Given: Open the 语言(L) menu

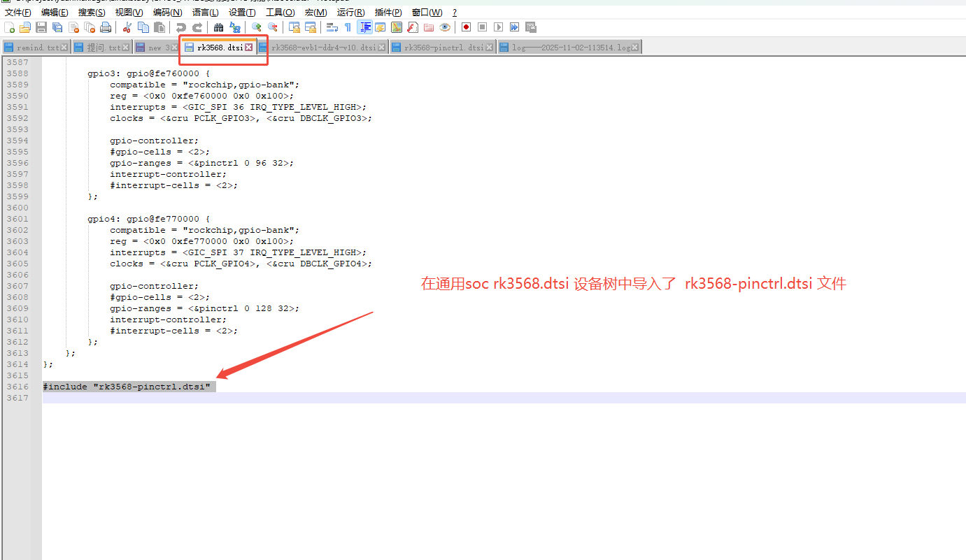Looking at the screenshot, I should pyautogui.click(x=205, y=13).
